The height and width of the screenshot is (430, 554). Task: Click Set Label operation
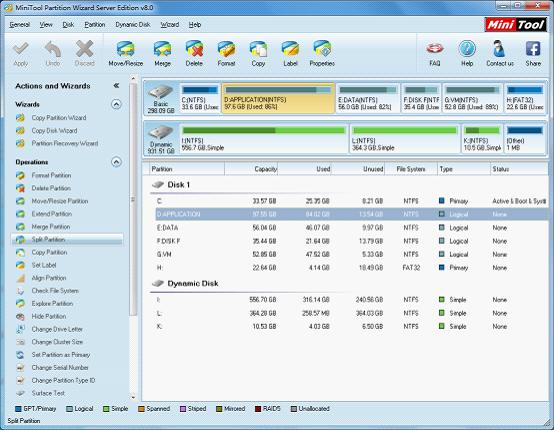(x=44, y=265)
